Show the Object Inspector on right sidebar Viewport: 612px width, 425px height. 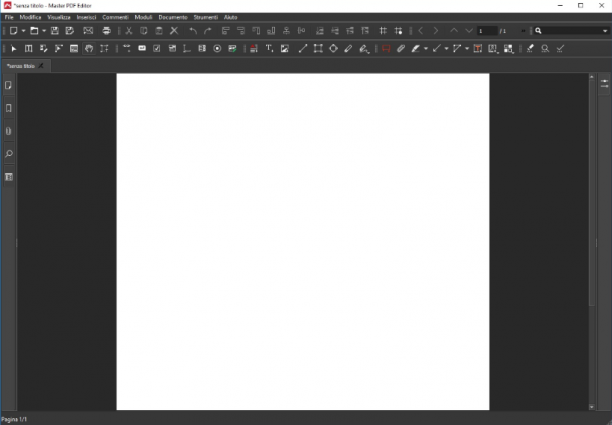click(604, 84)
